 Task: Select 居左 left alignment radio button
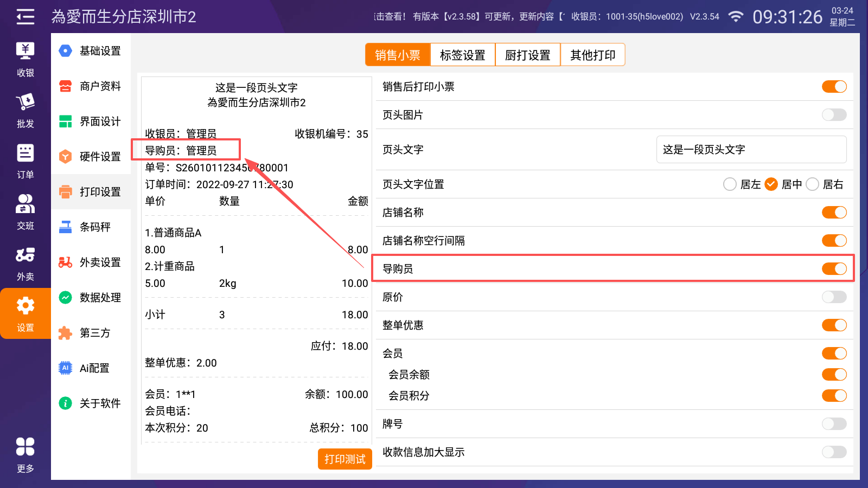pos(730,184)
